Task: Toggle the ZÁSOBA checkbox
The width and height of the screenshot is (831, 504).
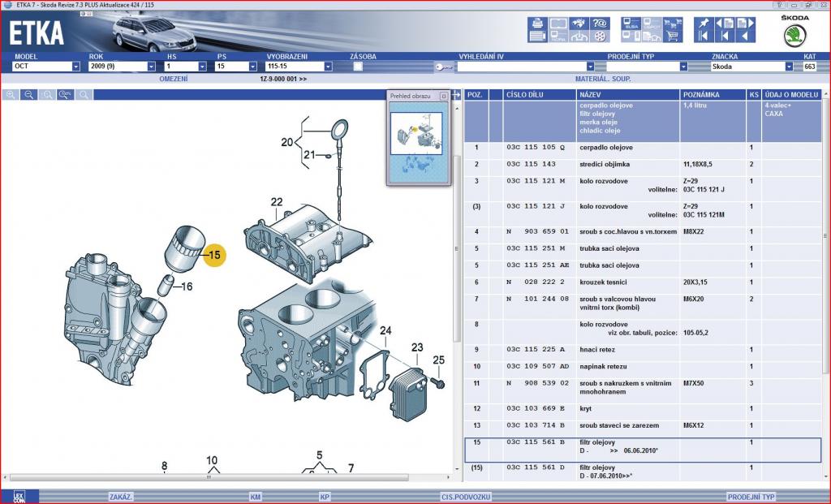Action: pos(358,67)
